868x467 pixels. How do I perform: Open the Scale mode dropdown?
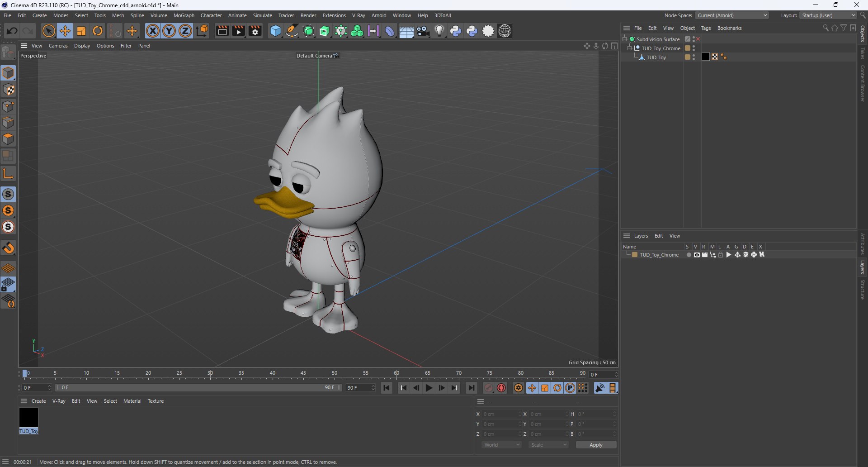(x=548, y=445)
